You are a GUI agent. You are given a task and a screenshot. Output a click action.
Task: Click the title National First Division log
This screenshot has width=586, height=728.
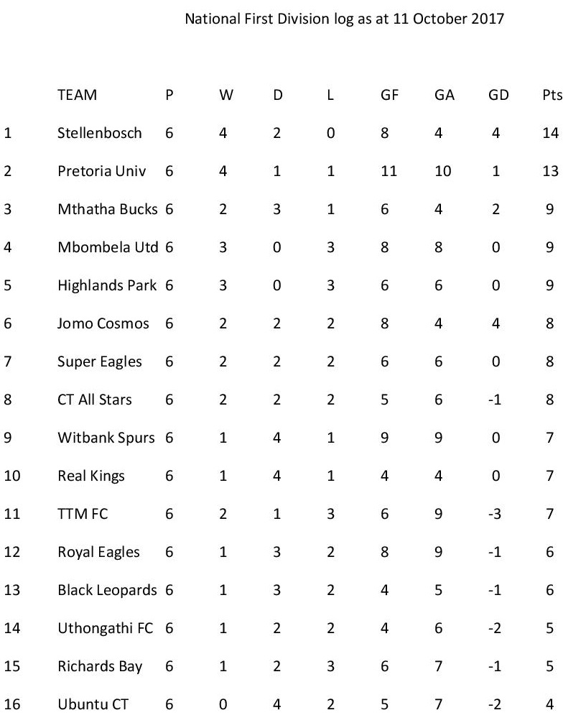click(345, 19)
